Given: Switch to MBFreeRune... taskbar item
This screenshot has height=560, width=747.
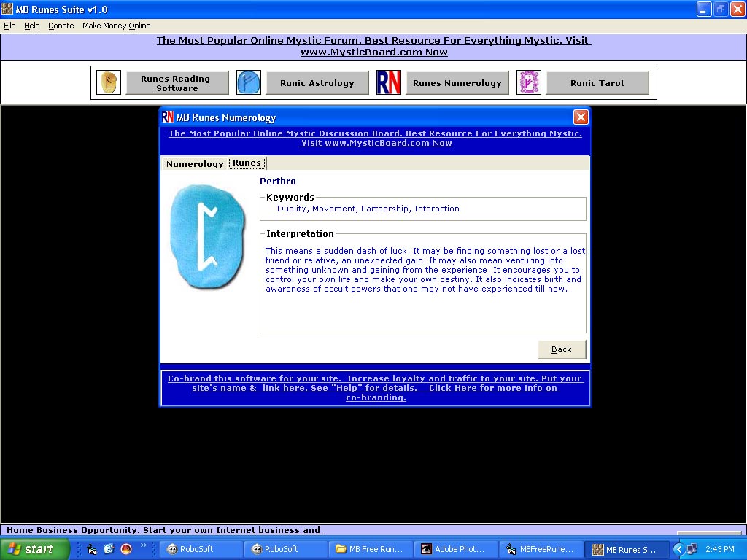Looking at the screenshot, I should tap(540, 549).
